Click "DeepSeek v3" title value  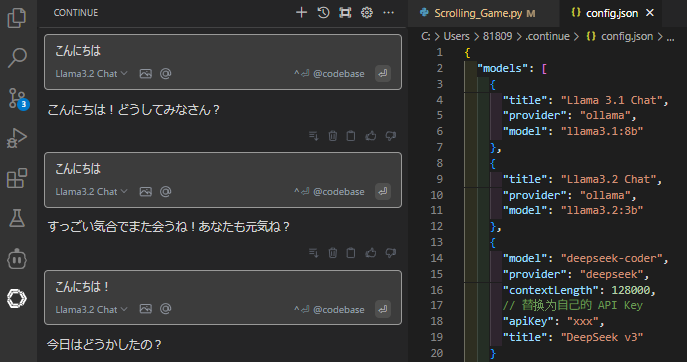[x=602, y=337]
